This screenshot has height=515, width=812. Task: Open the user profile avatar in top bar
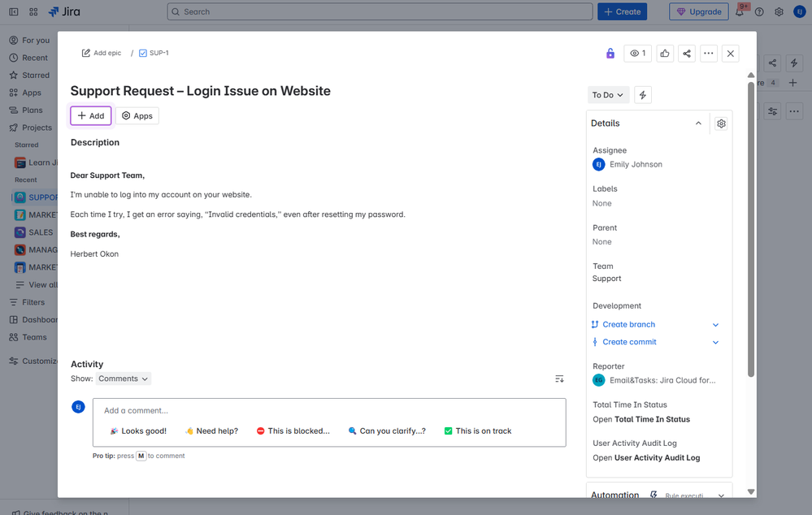click(x=799, y=12)
